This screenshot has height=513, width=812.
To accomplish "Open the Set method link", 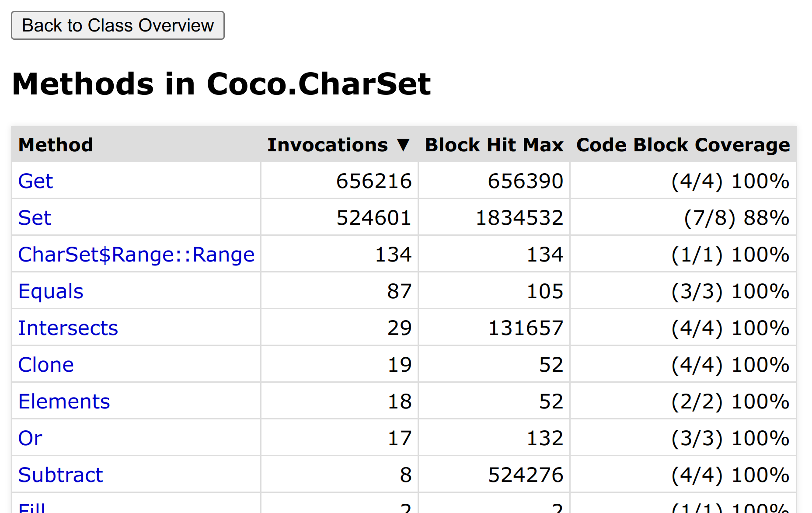I will point(35,218).
